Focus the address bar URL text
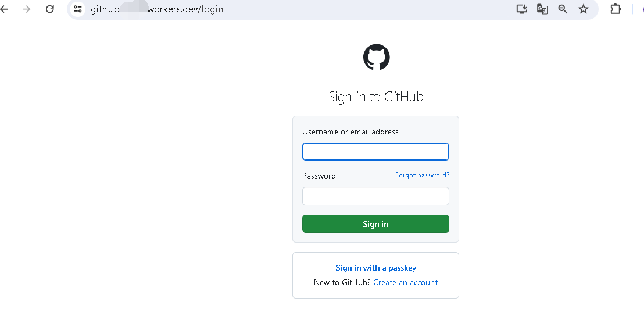The width and height of the screenshot is (644, 309). point(157,9)
